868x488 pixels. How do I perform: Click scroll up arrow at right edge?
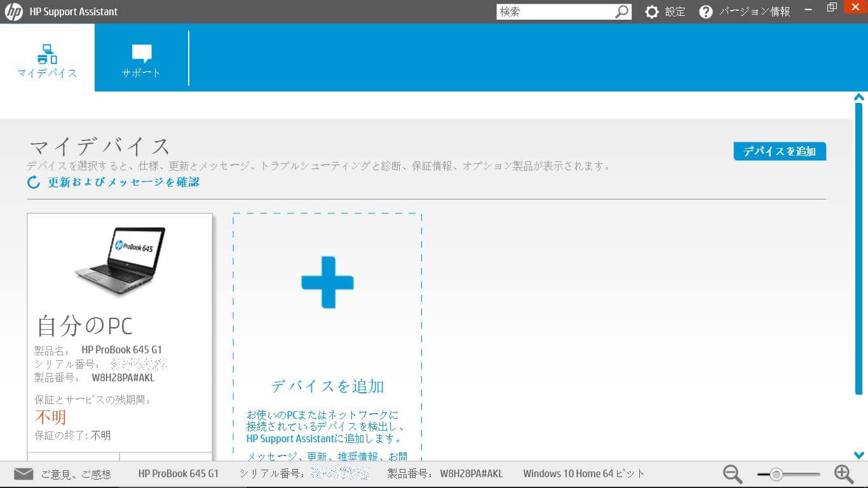coord(859,97)
